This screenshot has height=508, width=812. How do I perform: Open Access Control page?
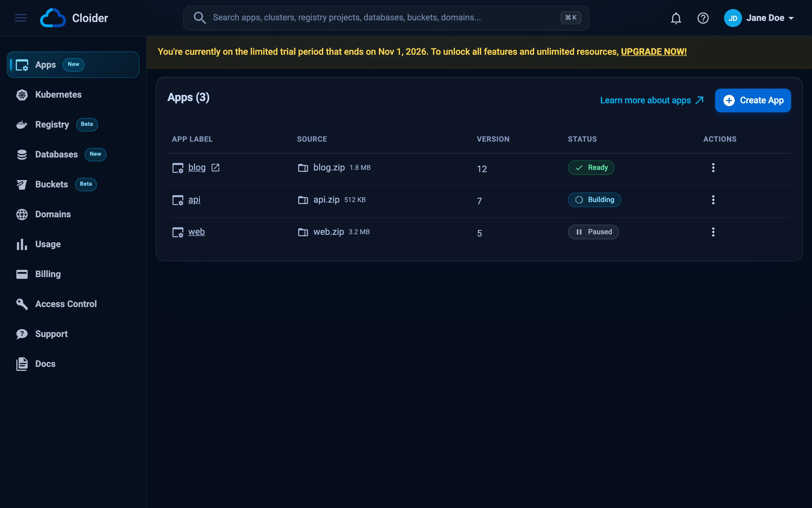pyautogui.click(x=73, y=304)
